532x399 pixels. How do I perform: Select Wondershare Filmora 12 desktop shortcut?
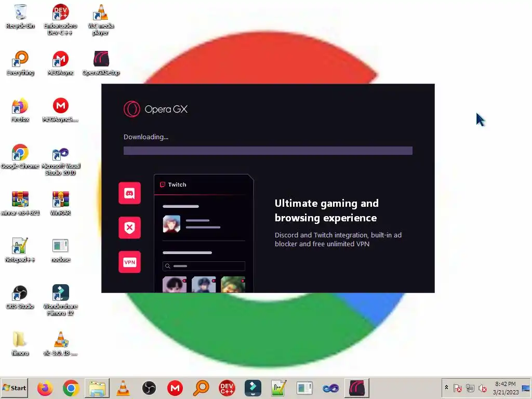point(60,300)
